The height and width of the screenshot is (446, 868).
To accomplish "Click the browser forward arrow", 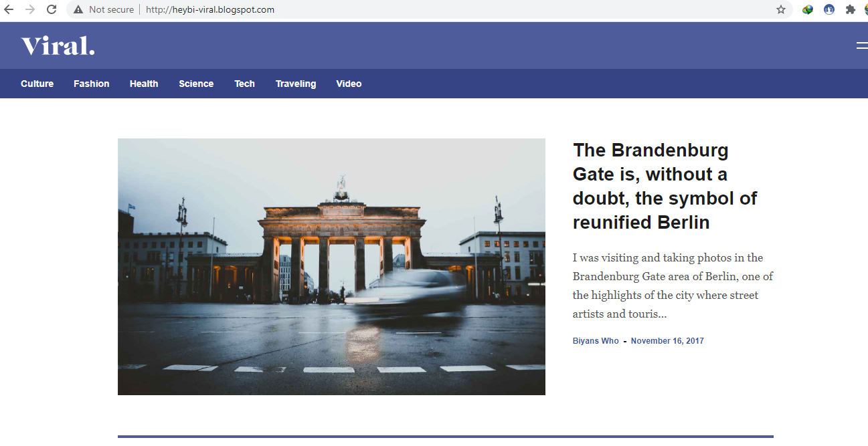I will [30, 9].
